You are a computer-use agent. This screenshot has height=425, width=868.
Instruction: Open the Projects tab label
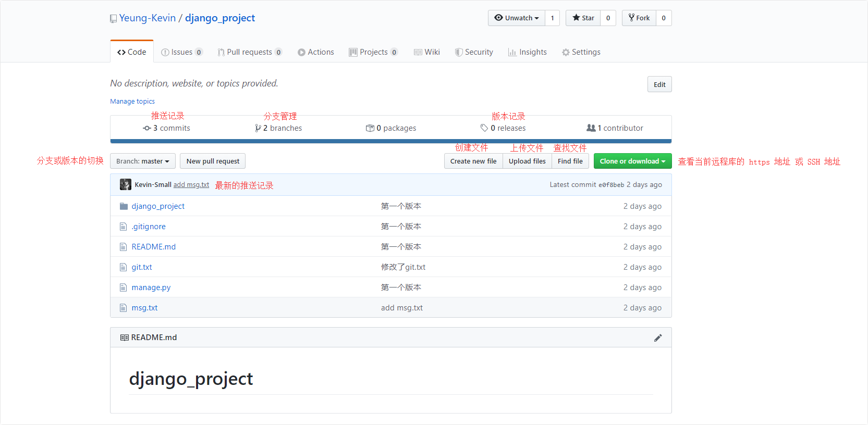(374, 52)
